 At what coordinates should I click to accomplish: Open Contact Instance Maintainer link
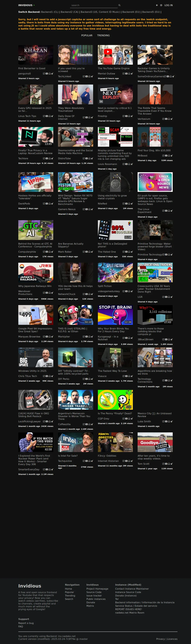(x=132, y=589)
